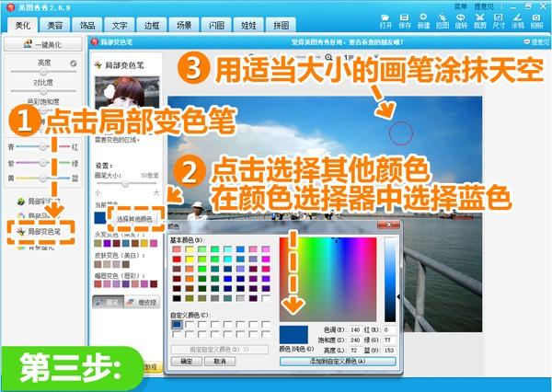Switch to the 娃娃 tab

[x=248, y=26]
